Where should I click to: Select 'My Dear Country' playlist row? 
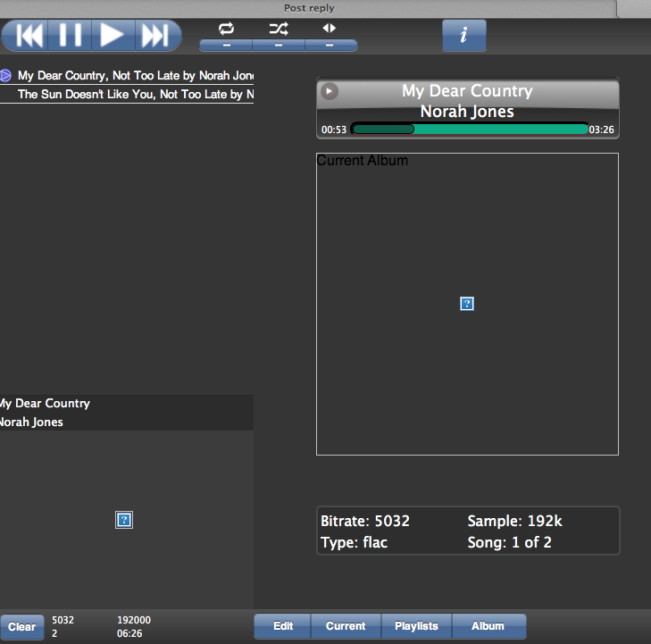(x=127, y=76)
